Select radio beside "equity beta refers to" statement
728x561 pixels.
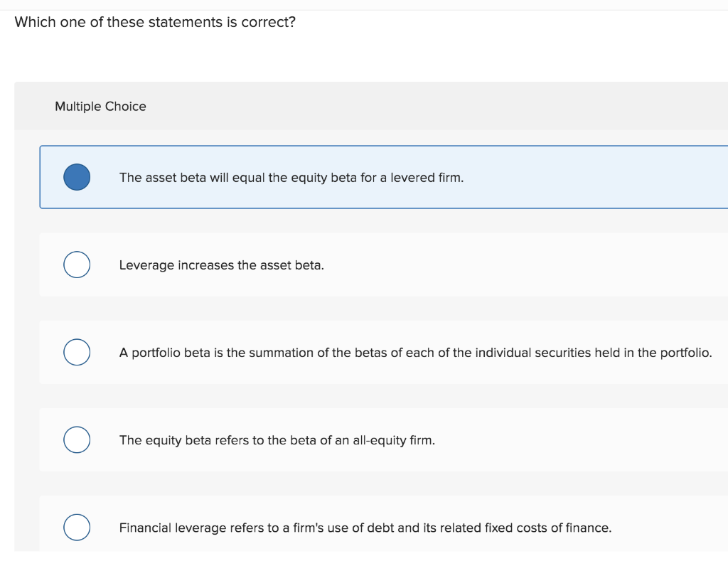tap(77, 440)
